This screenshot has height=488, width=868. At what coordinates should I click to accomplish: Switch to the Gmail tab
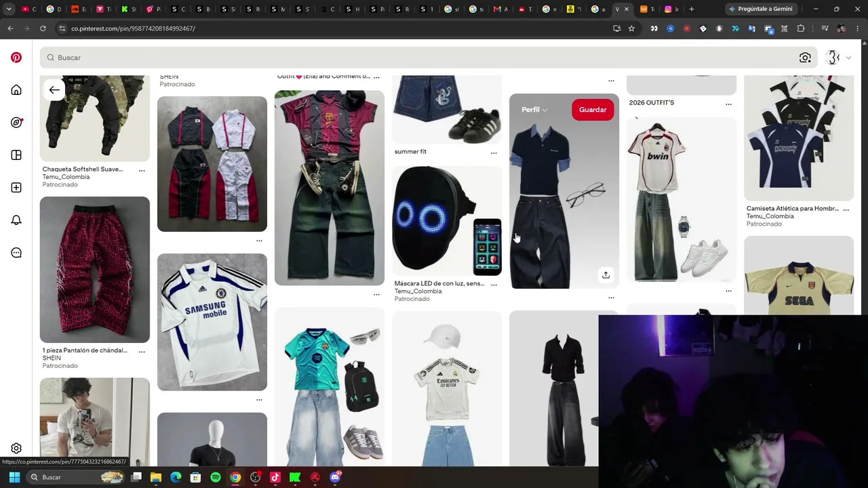pos(500,9)
